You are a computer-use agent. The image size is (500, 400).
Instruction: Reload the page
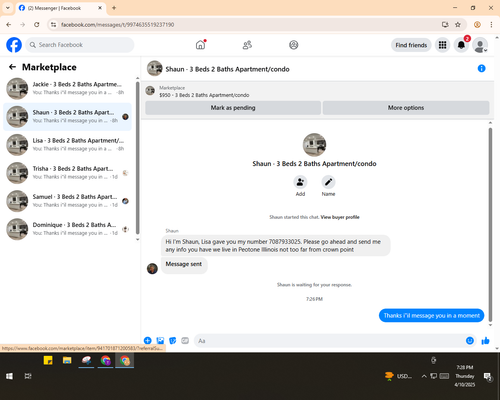(37, 25)
